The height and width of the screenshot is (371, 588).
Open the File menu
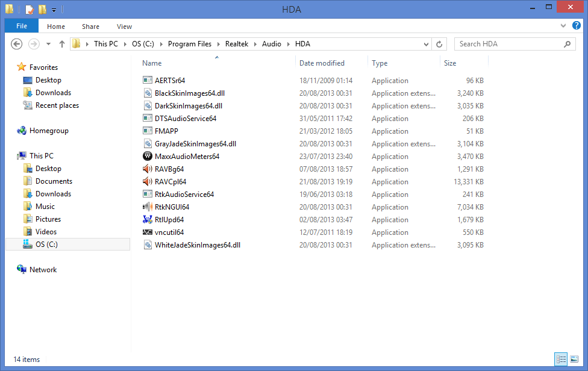[x=21, y=26]
